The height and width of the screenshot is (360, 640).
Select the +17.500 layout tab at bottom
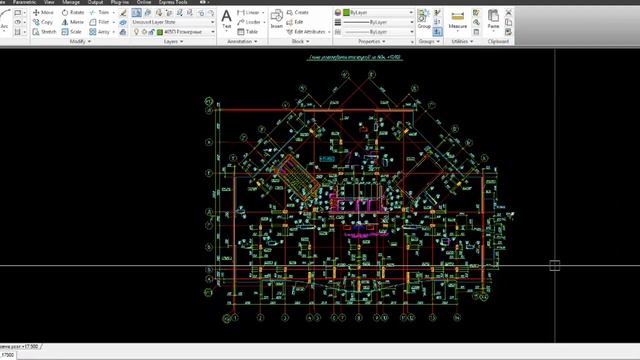[x=20, y=346]
